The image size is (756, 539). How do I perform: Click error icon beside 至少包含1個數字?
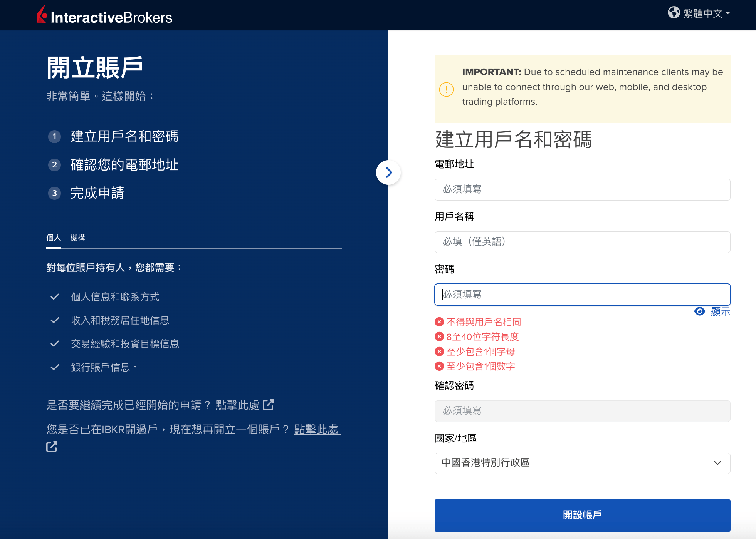point(439,366)
